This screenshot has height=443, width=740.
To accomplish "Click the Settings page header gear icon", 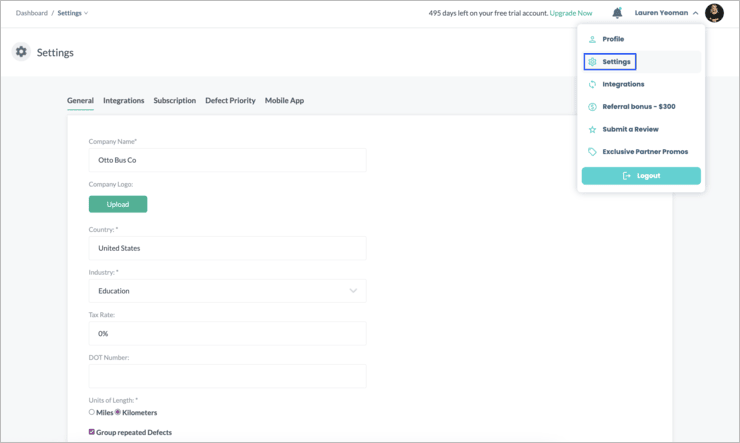I will point(21,52).
